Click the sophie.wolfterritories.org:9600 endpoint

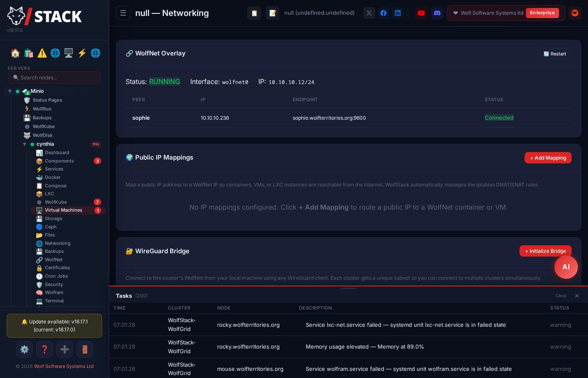coord(329,118)
